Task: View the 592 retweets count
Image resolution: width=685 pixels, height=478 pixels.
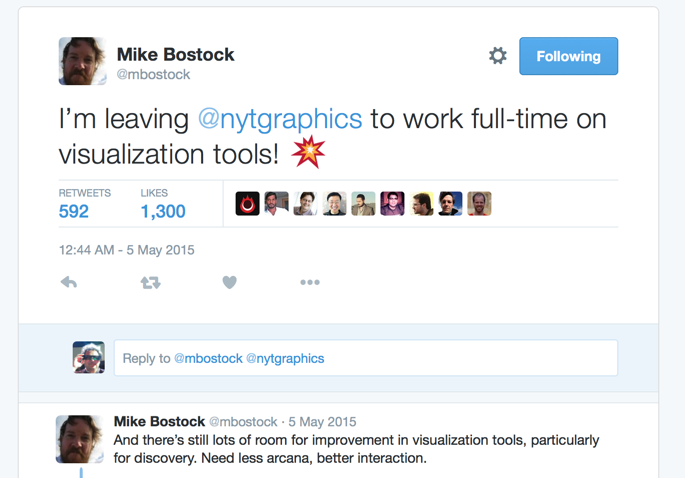Action: pyautogui.click(x=74, y=211)
